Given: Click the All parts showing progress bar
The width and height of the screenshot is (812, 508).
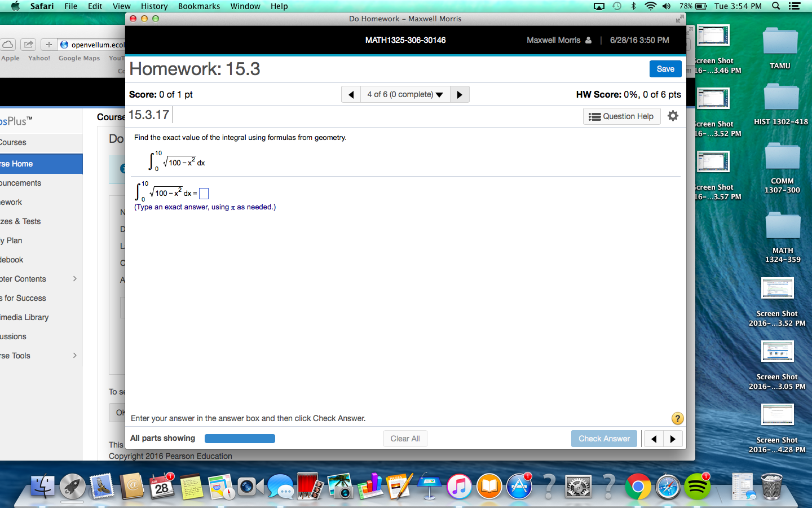Looking at the screenshot, I should coord(240,438).
